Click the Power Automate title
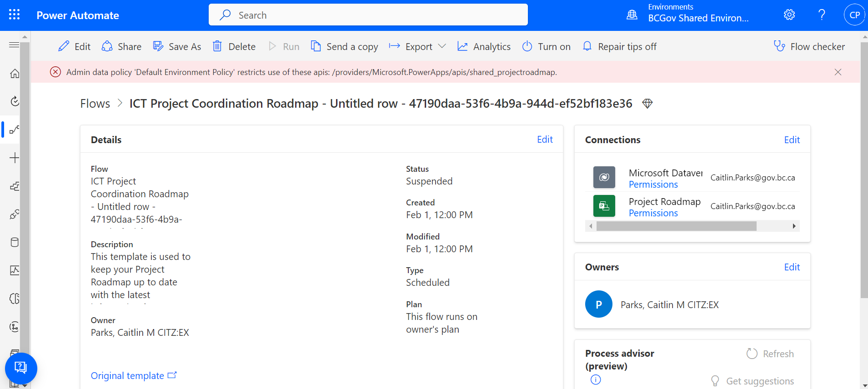This screenshot has width=868, height=389. coord(78,15)
